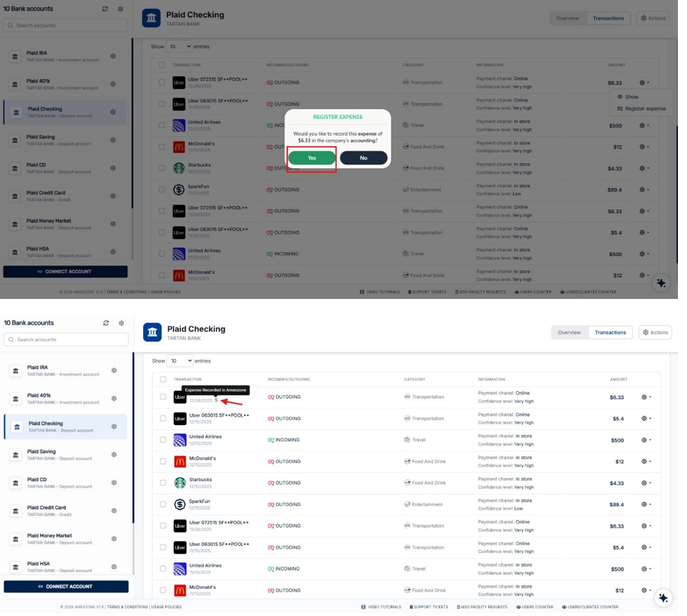Tick the select-all header checkbox in lower screenshot

(x=163, y=379)
